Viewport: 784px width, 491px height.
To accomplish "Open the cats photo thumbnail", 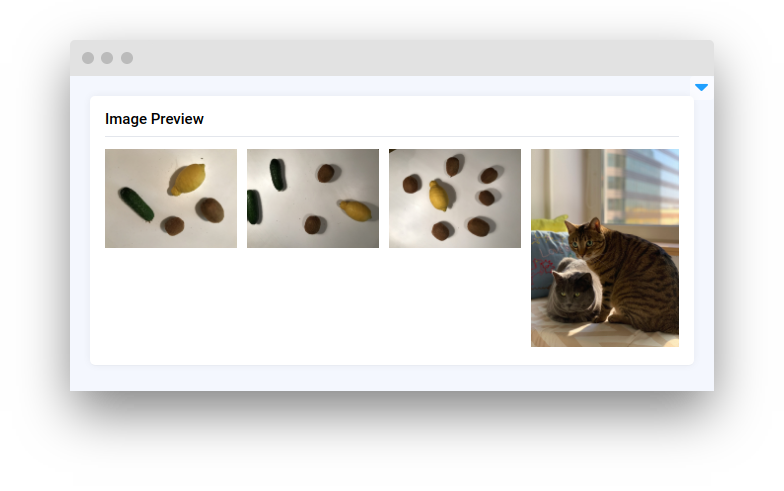I will pos(604,248).
